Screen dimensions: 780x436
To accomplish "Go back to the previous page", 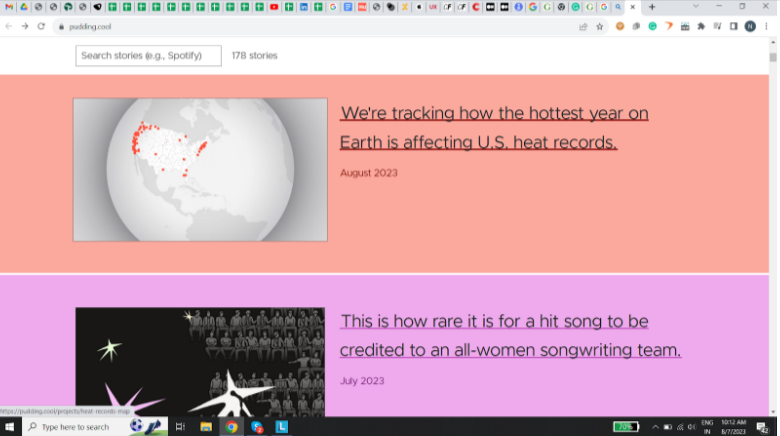I will coord(8,26).
